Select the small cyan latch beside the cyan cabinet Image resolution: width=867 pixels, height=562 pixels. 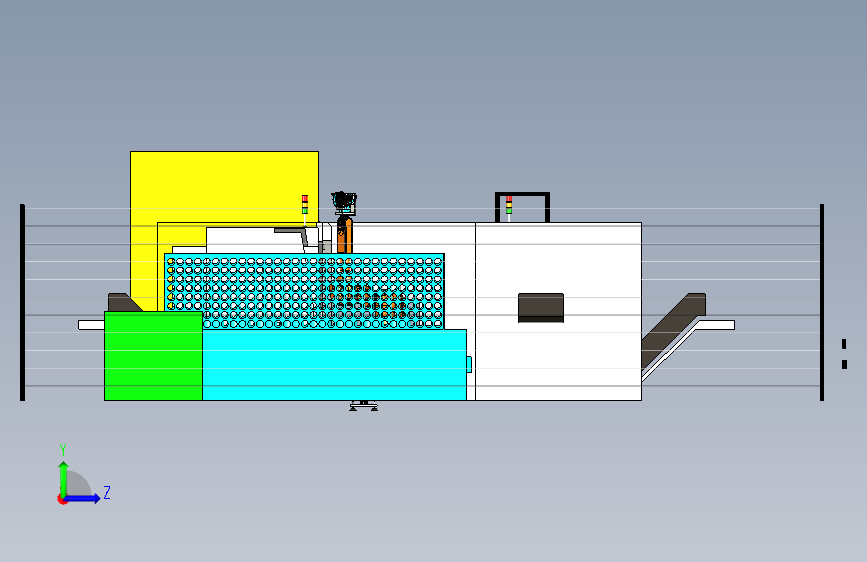click(x=469, y=365)
